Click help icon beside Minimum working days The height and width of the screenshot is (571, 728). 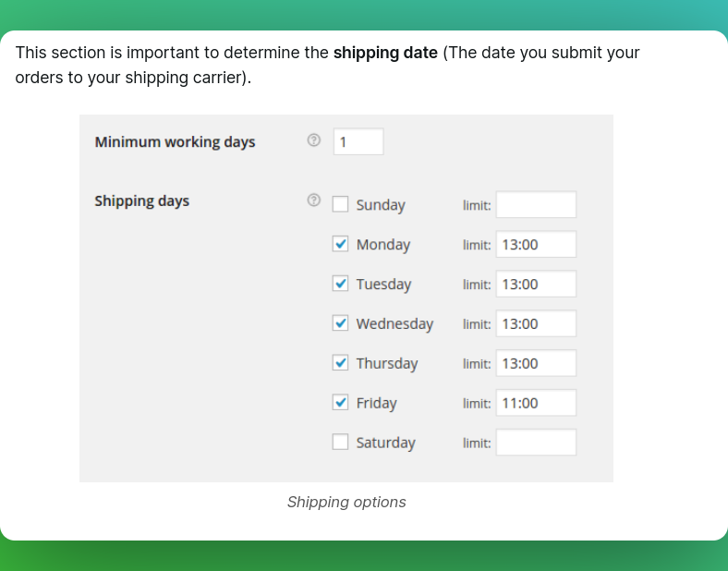point(314,140)
